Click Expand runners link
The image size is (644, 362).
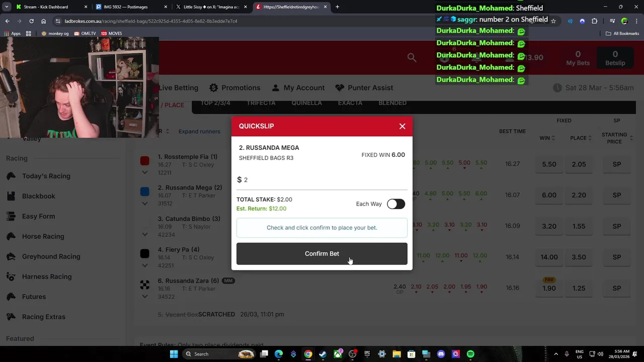point(199,131)
